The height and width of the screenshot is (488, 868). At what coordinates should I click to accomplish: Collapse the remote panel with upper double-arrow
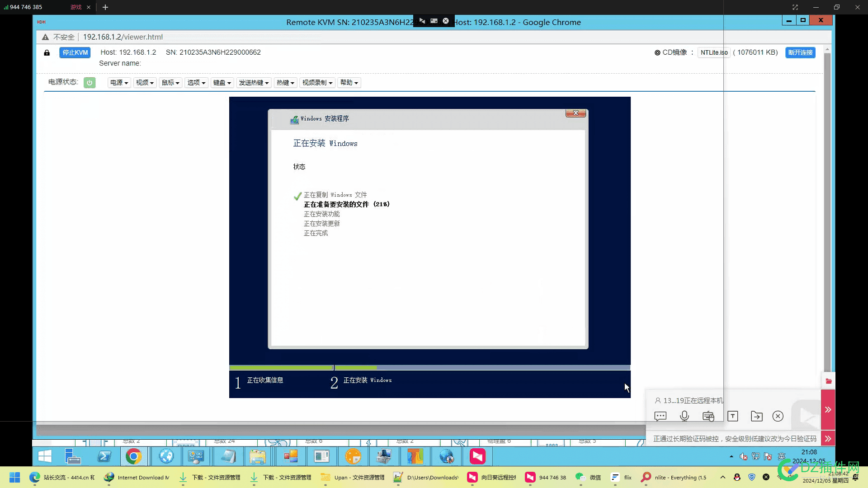click(828, 410)
